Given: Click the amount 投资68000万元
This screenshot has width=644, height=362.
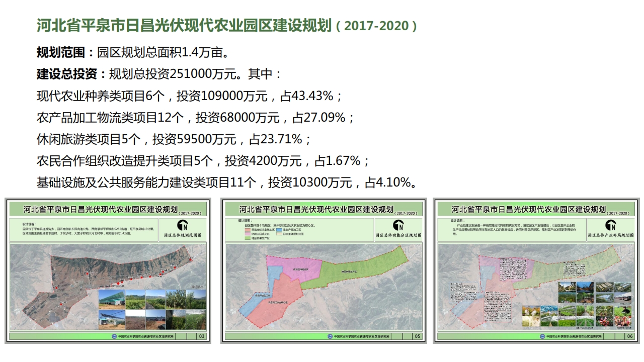Looking at the screenshot, I should [237, 118].
